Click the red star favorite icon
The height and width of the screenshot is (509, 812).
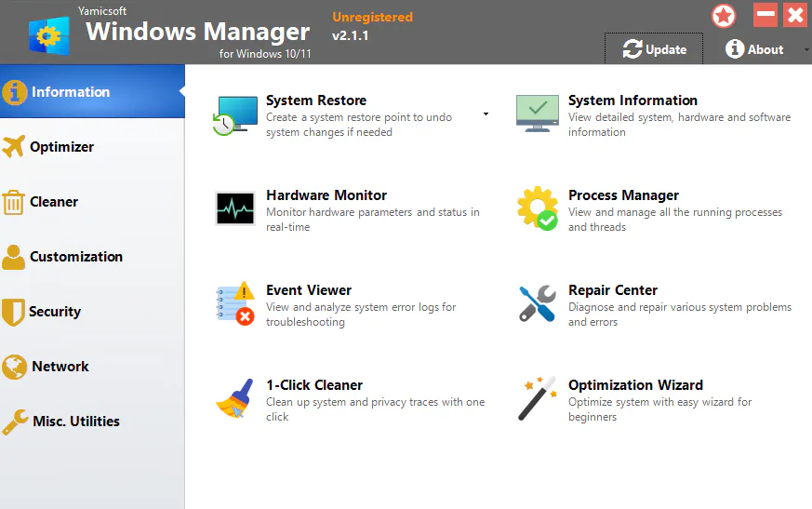(724, 16)
